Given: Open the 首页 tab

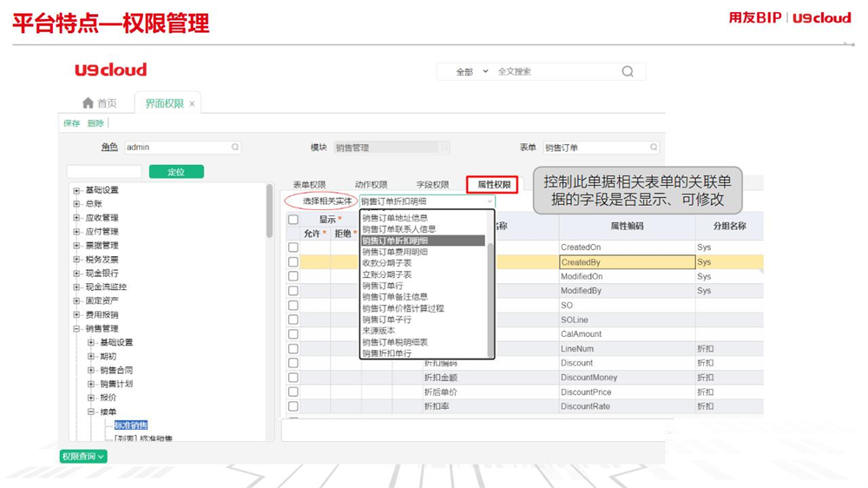Looking at the screenshot, I should coord(100,103).
